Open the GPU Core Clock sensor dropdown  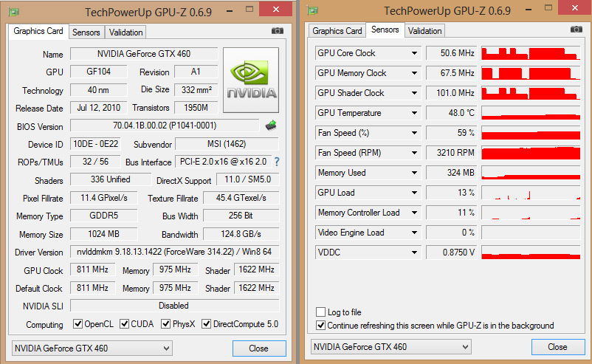click(x=414, y=53)
